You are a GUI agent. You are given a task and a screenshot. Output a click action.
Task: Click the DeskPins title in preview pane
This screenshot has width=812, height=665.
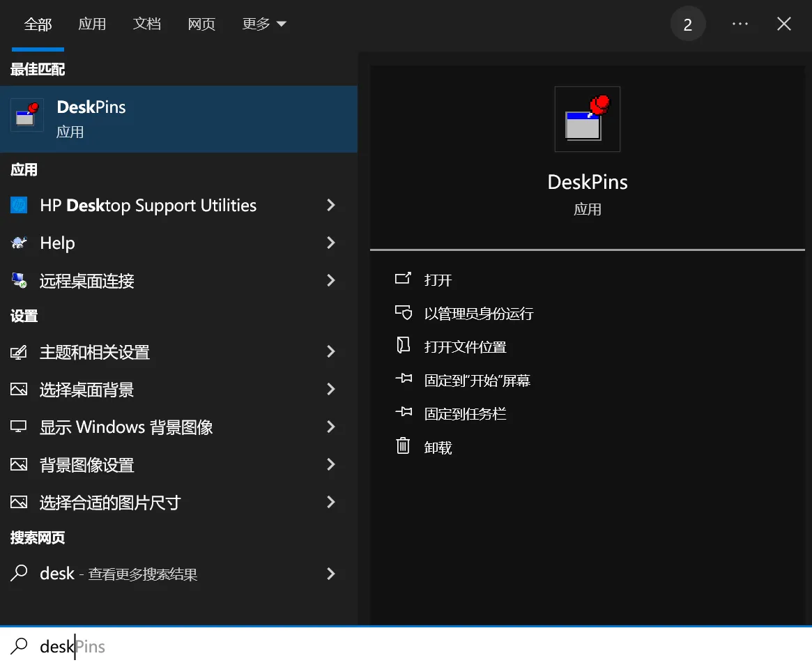click(x=588, y=182)
